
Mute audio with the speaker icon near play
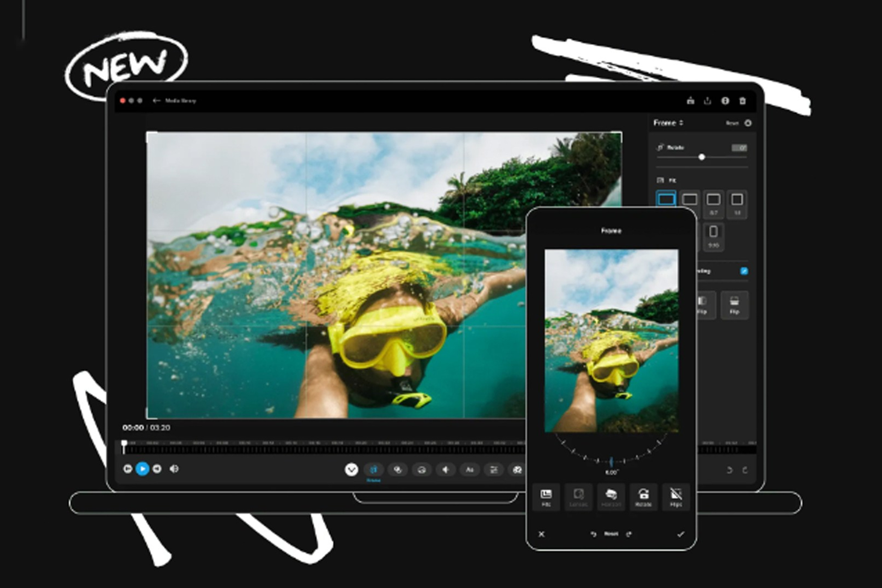click(x=174, y=469)
